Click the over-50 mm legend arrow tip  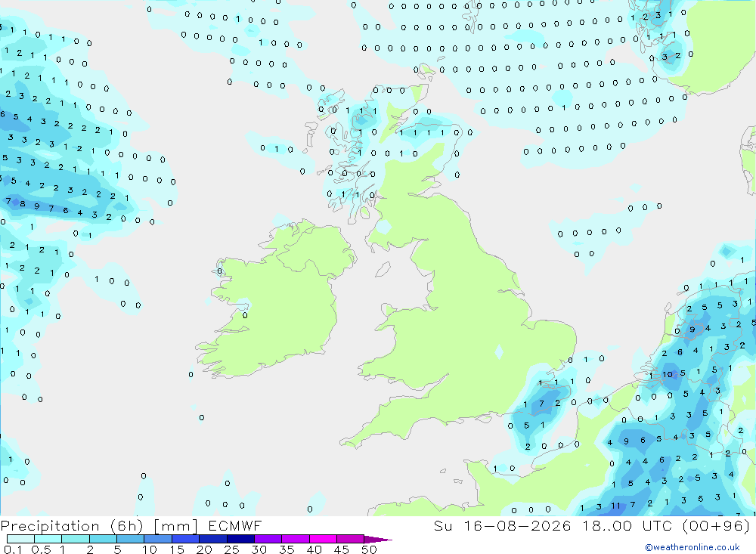pyautogui.click(x=378, y=540)
